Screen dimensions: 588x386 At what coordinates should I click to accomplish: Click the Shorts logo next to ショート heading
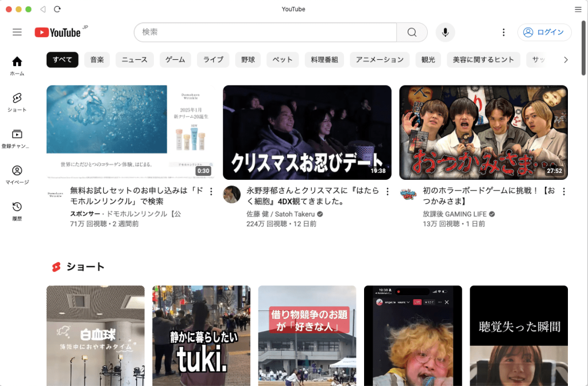pyautogui.click(x=56, y=267)
